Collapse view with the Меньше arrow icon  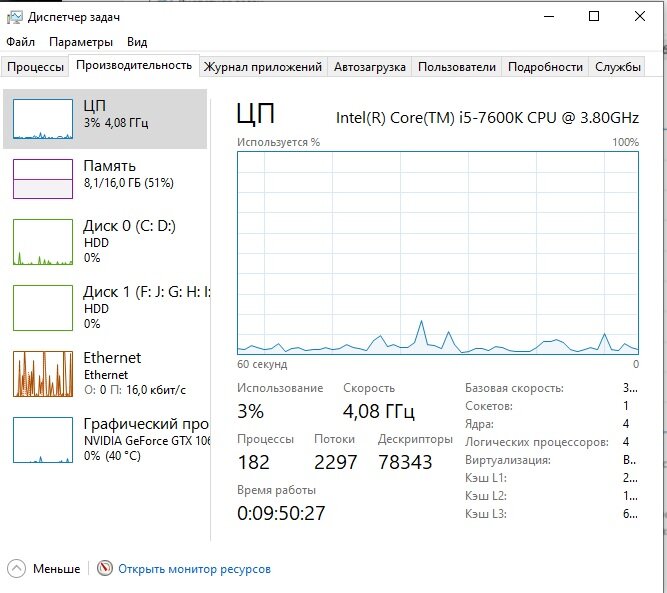[17, 569]
